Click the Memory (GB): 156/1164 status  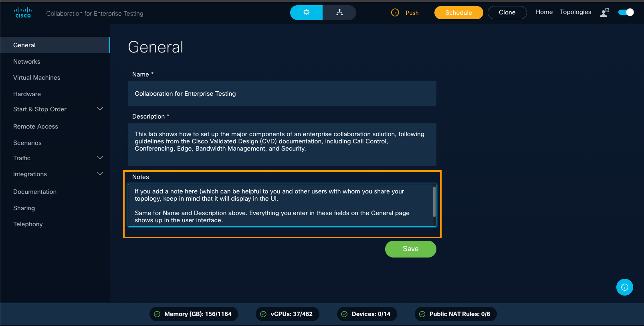[194, 314]
